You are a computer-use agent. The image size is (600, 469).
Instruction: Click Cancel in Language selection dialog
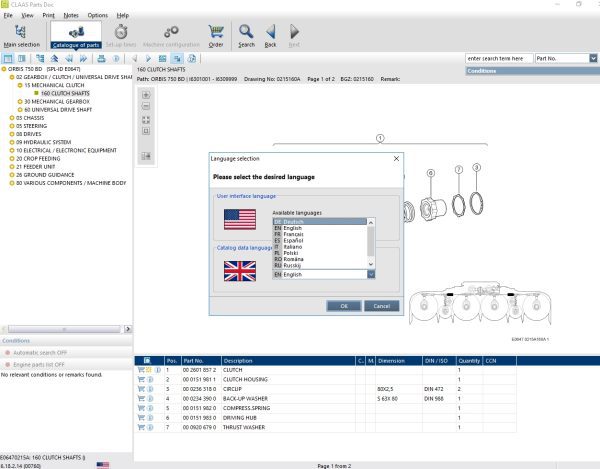tap(381, 305)
